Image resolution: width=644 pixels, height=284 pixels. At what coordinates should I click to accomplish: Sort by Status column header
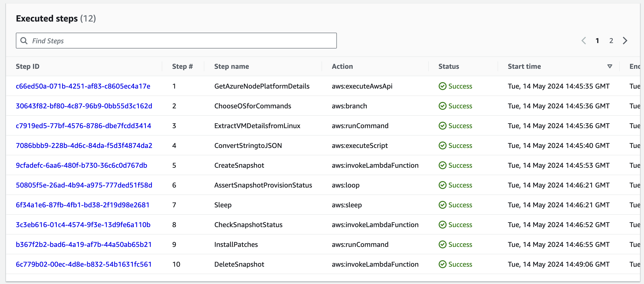(x=449, y=67)
